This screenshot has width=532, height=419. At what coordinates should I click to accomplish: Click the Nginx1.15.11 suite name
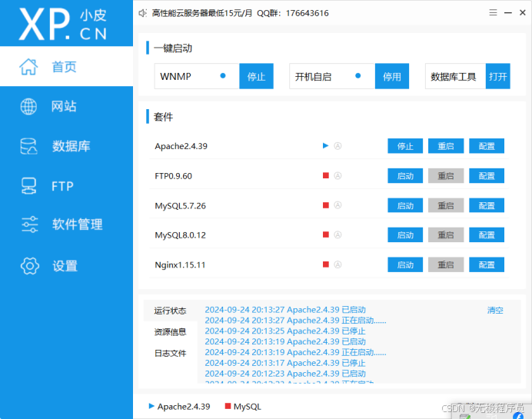coord(180,265)
